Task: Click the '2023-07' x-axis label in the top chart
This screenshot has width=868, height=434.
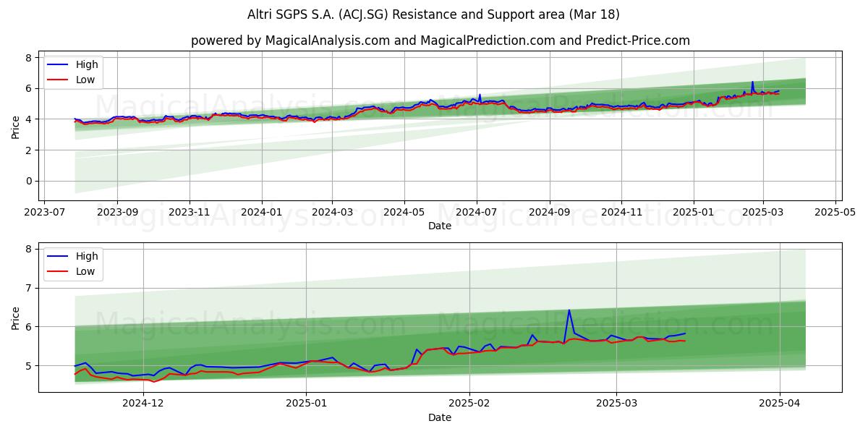Action: coord(45,213)
